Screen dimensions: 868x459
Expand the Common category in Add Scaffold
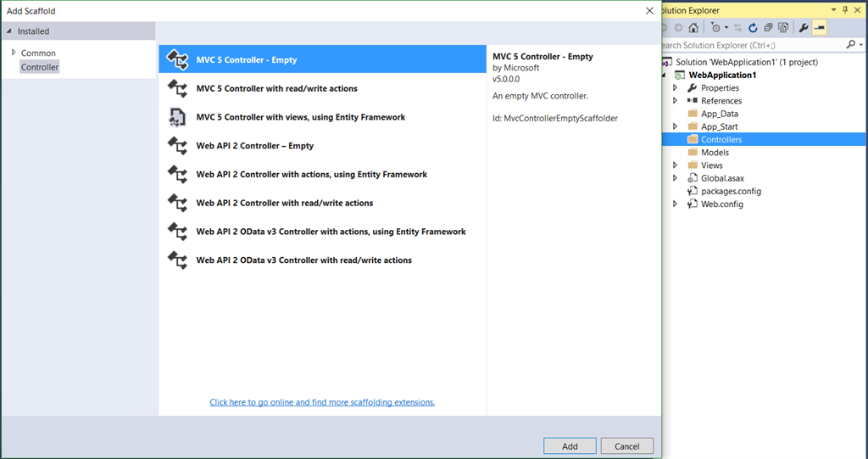click(14, 52)
